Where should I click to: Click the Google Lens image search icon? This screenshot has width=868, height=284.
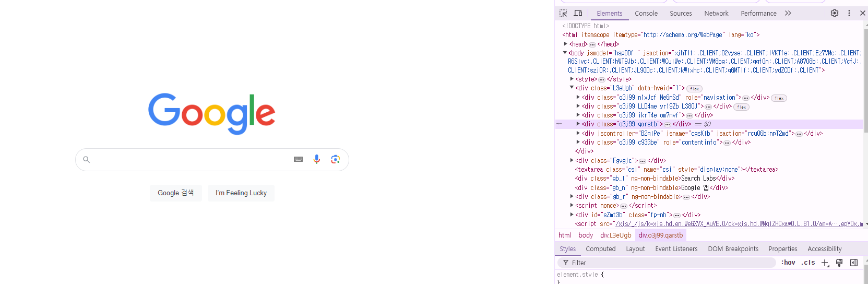tap(336, 159)
